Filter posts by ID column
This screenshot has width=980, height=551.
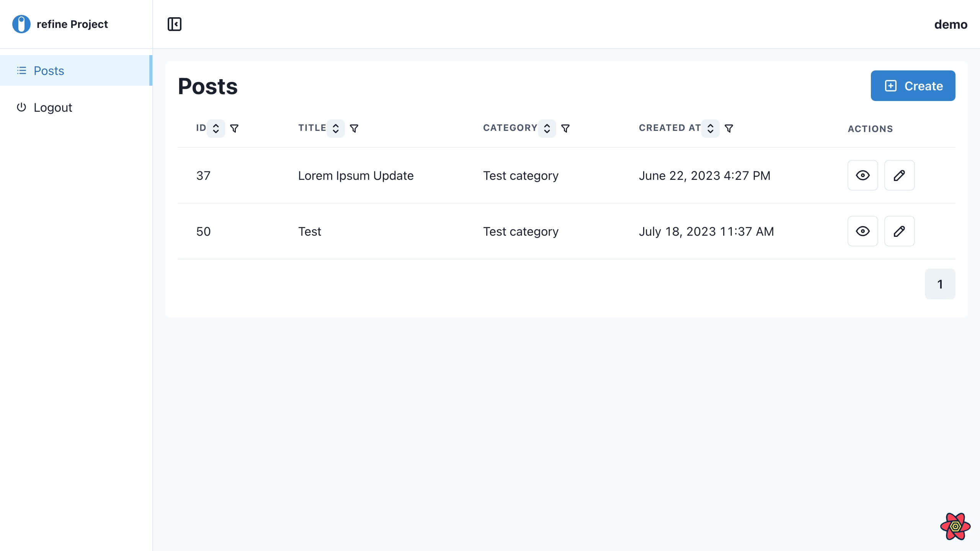point(234,128)
